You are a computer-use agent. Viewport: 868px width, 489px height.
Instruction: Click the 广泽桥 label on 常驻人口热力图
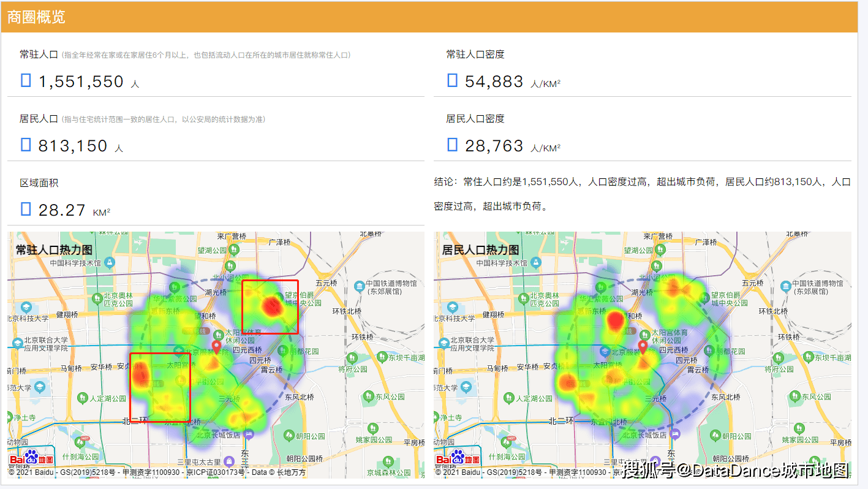(x=279, y=243)
